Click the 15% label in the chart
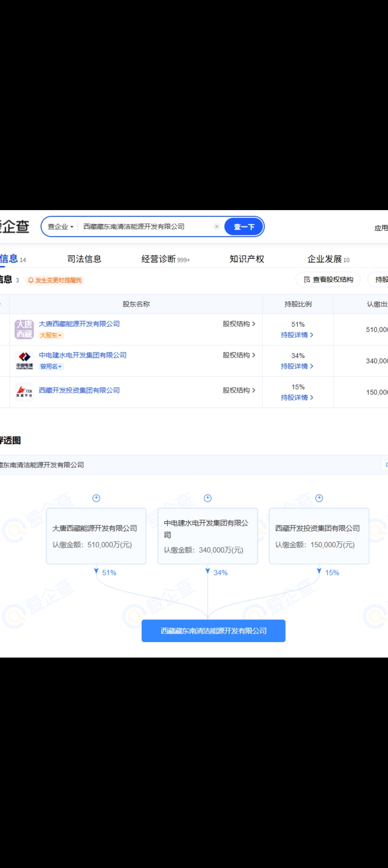 (332, 572)
